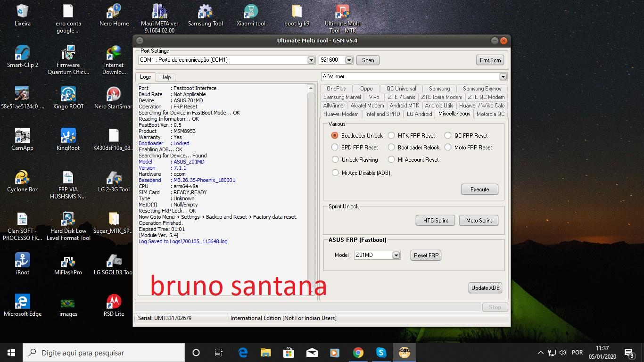
Task: Open Task View in the taskbar
Action: click(219, 353)
